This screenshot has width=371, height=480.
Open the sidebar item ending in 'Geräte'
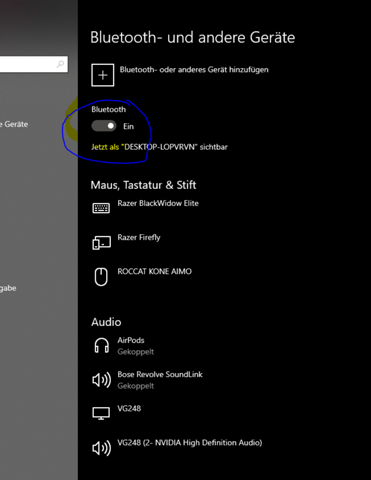(14, 124)
